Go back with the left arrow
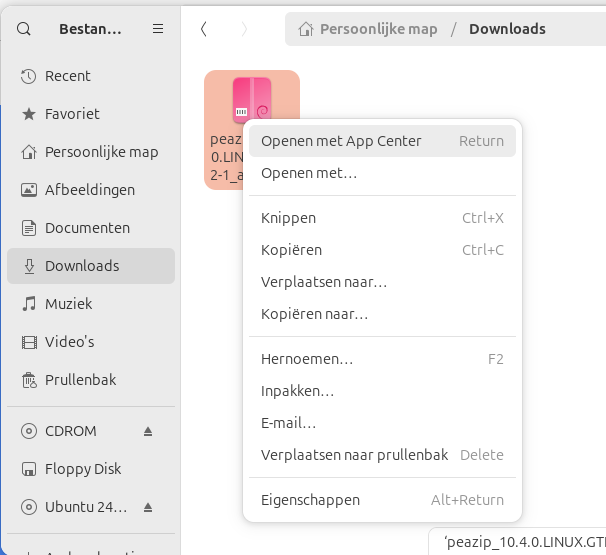The width and height of the screenshot is (606, 555). [204, 29]
